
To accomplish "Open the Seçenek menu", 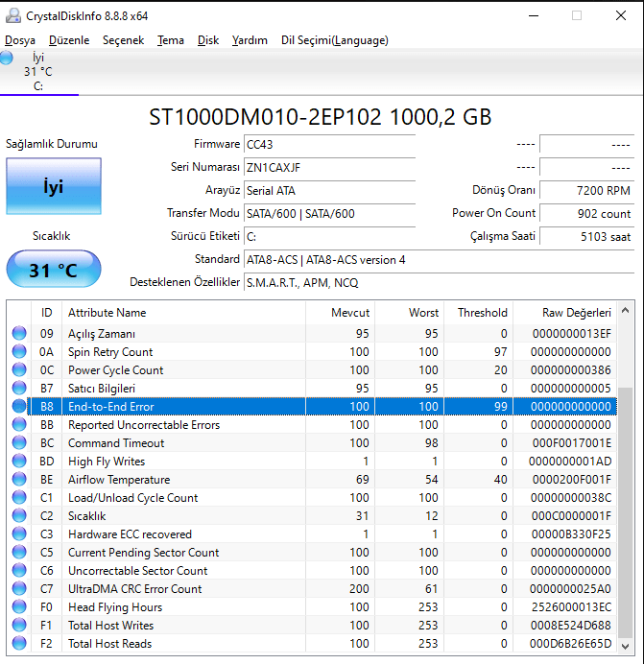I will pyautogui.click(x=123, y=40).
